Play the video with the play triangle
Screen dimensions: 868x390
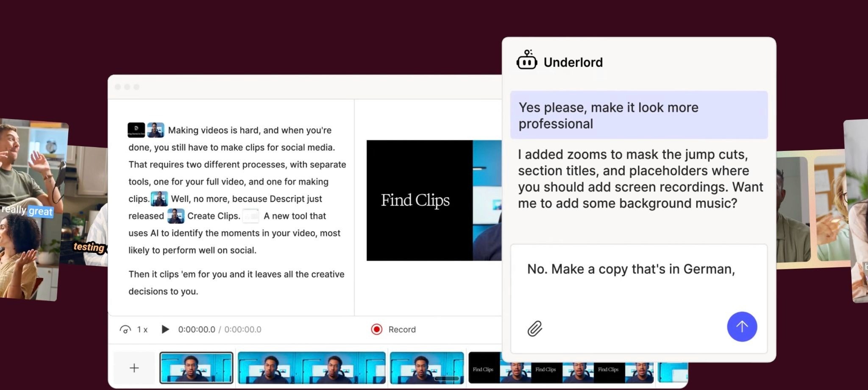(165, 329)
